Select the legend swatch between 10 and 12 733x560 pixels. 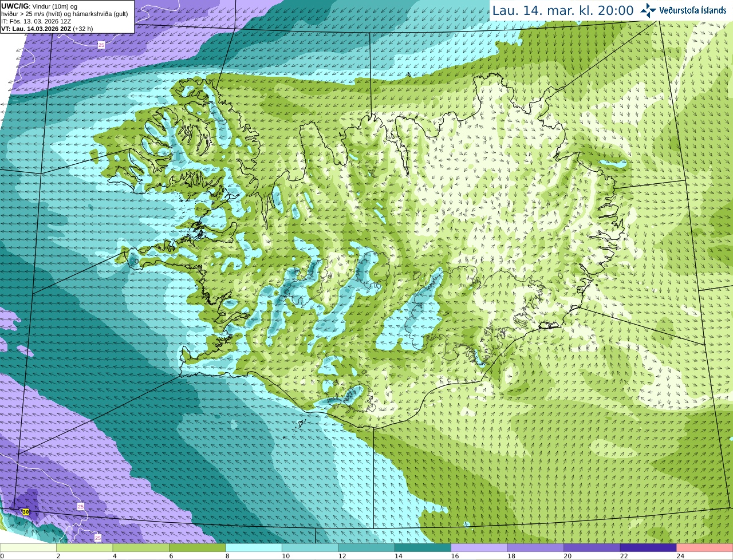(310, 548)
